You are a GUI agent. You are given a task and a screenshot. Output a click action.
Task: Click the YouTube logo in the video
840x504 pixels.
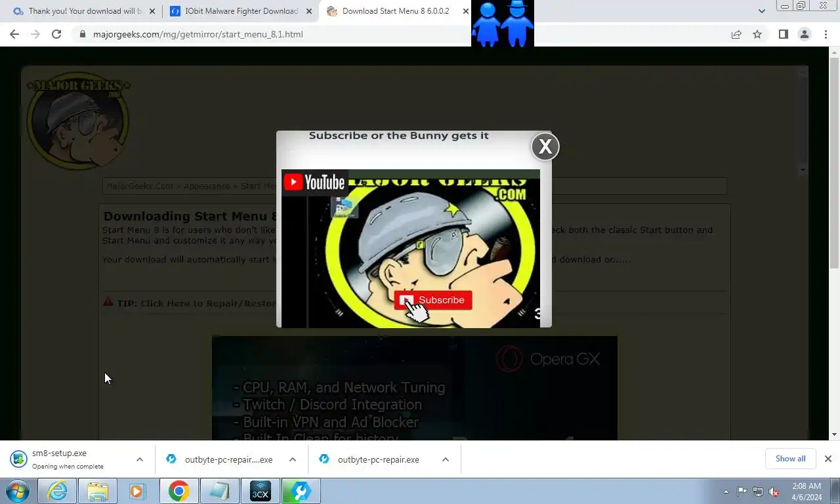pos(314,182)
